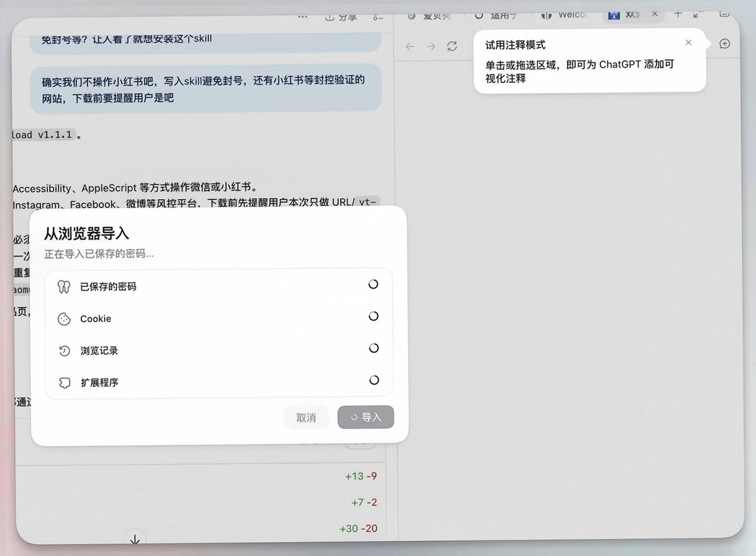Click the line mentioning Instagram、Facebook
The width and height of the screenshot is (756, 556).
pyautogui.click(x=197, y=204)
